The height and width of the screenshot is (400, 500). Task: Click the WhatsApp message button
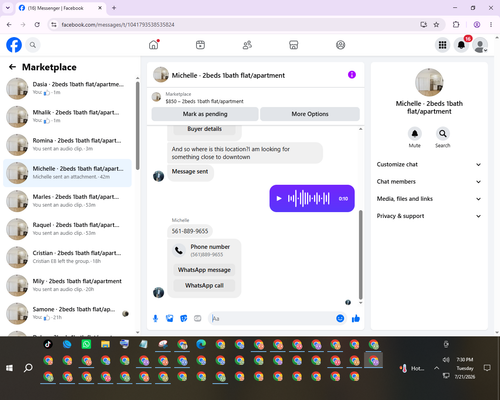204,270
